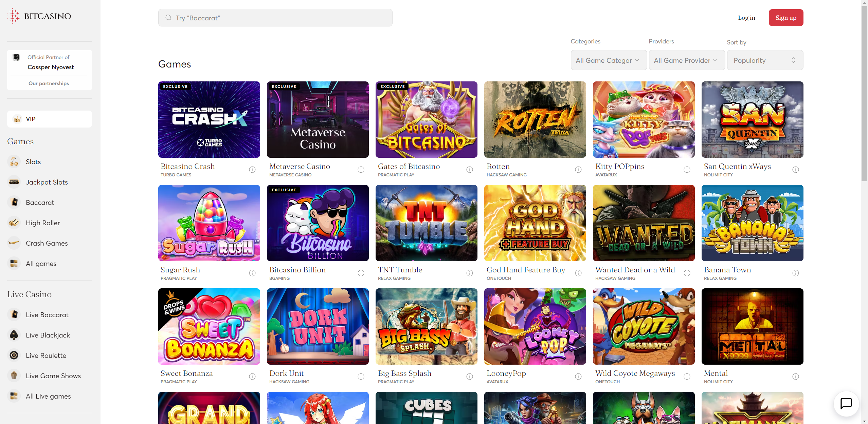Open the Sort by Popularity dropdown
868x424 pixels.
(765, 60)
